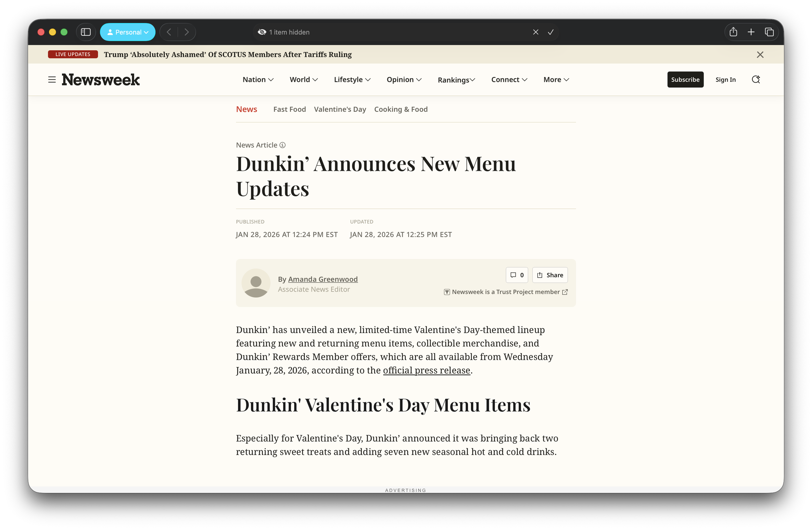Switch to the Fast Food topic
Screen dimensions: 812x530
[x=289, y=109]
